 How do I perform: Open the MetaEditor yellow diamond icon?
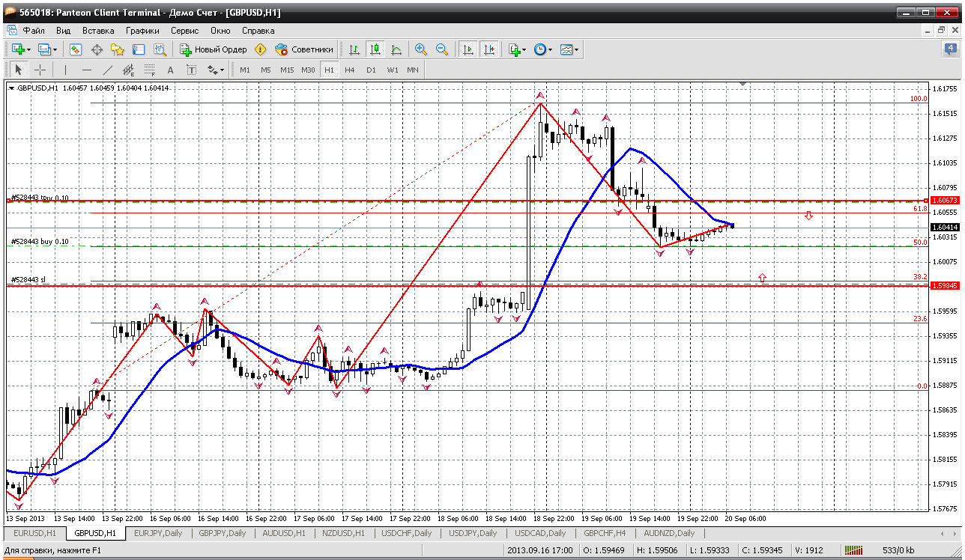260,49
